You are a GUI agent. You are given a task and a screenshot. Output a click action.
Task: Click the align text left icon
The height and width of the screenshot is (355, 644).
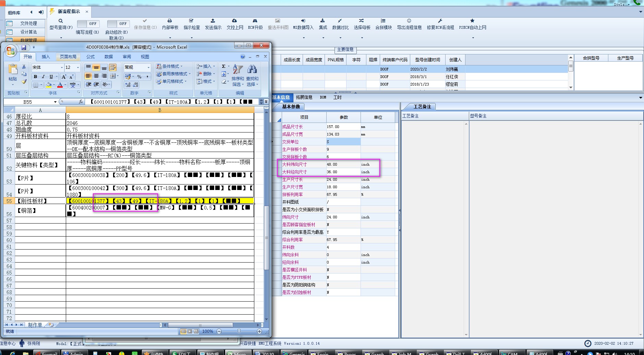88,76
